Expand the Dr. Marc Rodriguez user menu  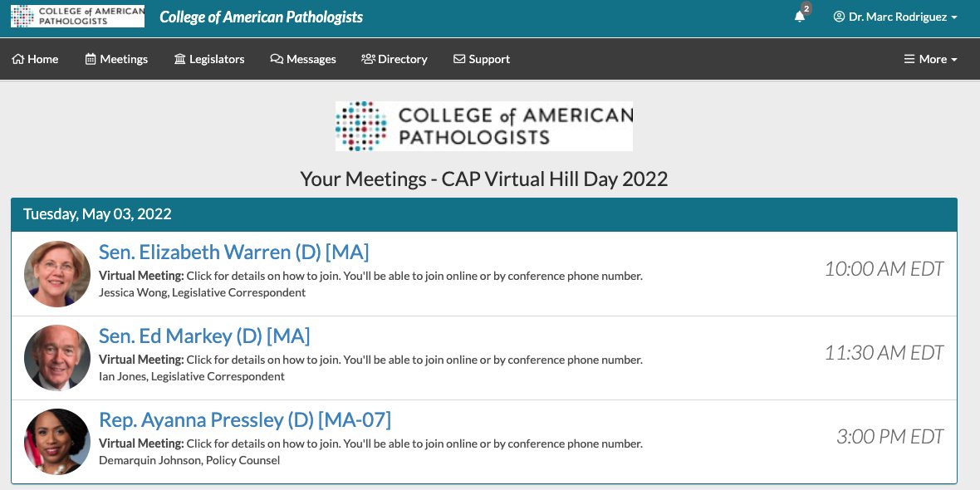pos(895,17)
